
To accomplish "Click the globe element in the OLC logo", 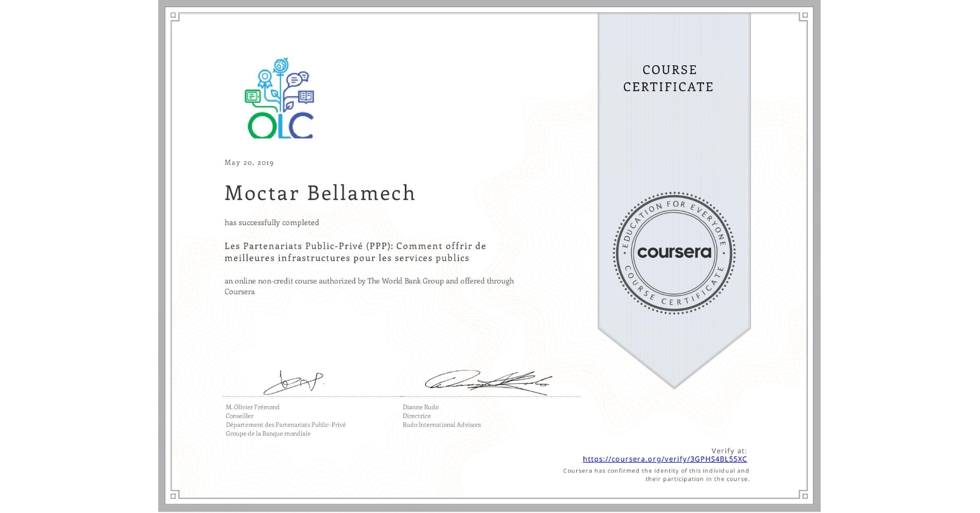I will pos(282,66).
